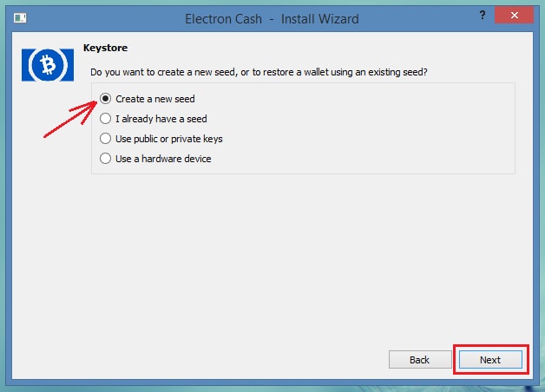545x392 pixels.
Task: Select Use public or private keys radio button
Action: pyautogui.click(x=105, y=139)
